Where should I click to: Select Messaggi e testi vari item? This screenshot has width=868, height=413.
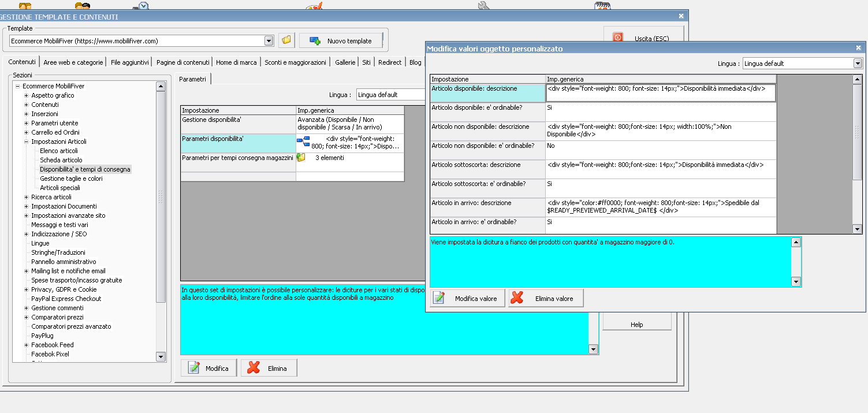point(59,225)
